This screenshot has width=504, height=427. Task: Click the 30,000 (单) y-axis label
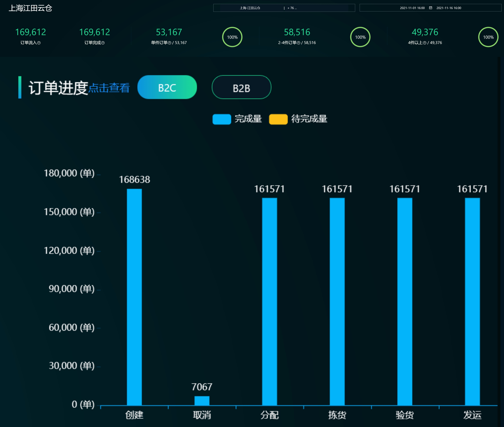[72, 366]
